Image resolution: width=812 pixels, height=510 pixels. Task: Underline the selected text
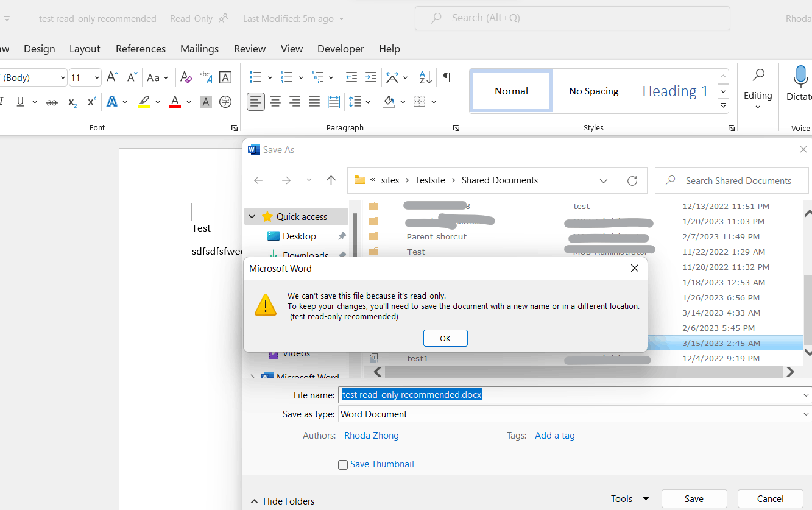(x=20, y=102)
